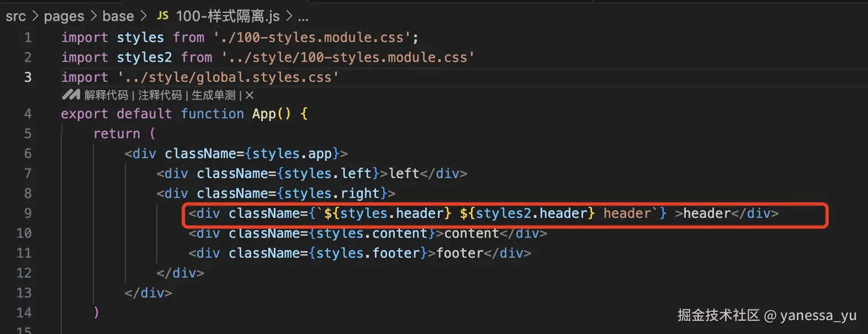Click the 注释代码 code lens action
868x334 pixels.
point(160,95)
